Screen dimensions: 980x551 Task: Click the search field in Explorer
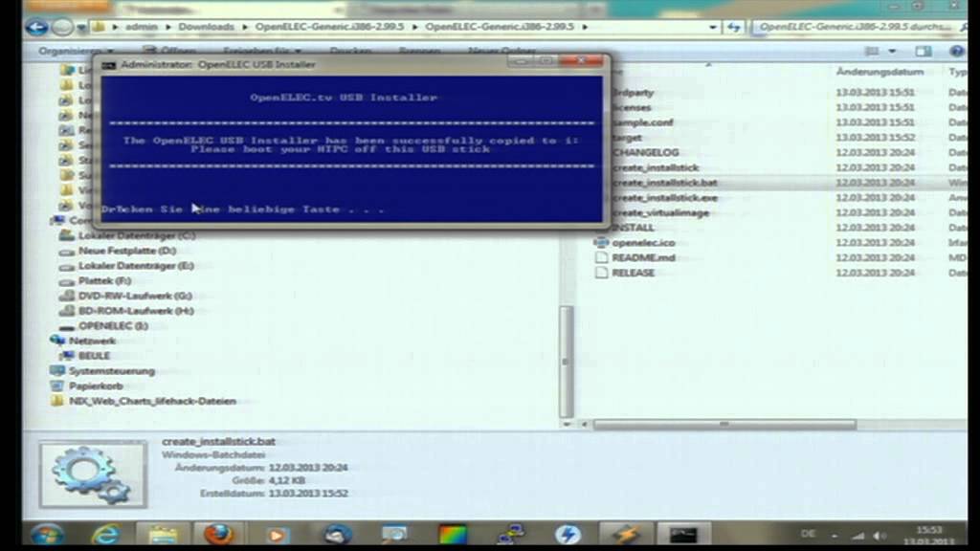pyautogui.click(x=855, y=27)
